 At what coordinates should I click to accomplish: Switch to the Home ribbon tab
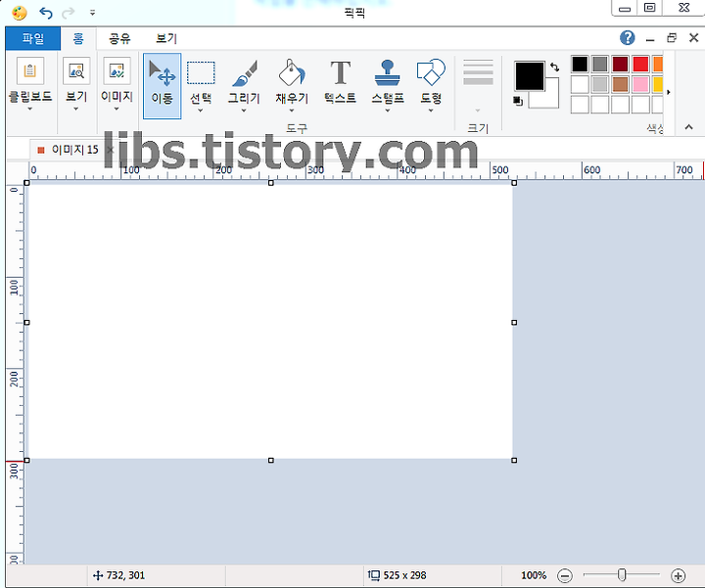[x=78, y=38]
